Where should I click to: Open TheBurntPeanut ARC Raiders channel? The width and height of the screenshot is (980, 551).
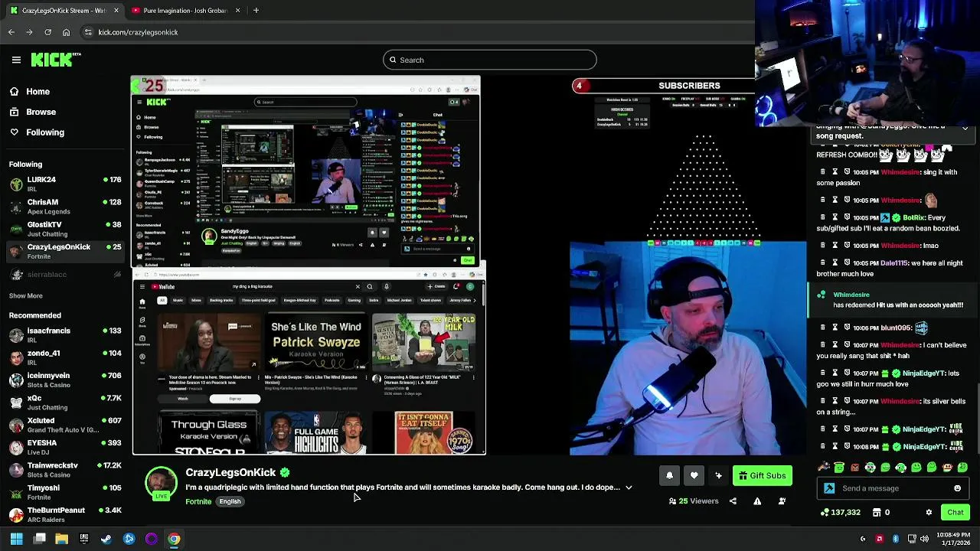click(64, 514)
